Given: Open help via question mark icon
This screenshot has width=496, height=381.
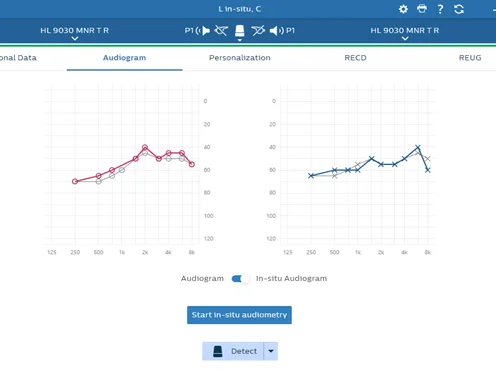Looking at the screenshot, I should [x=440, y=9].
